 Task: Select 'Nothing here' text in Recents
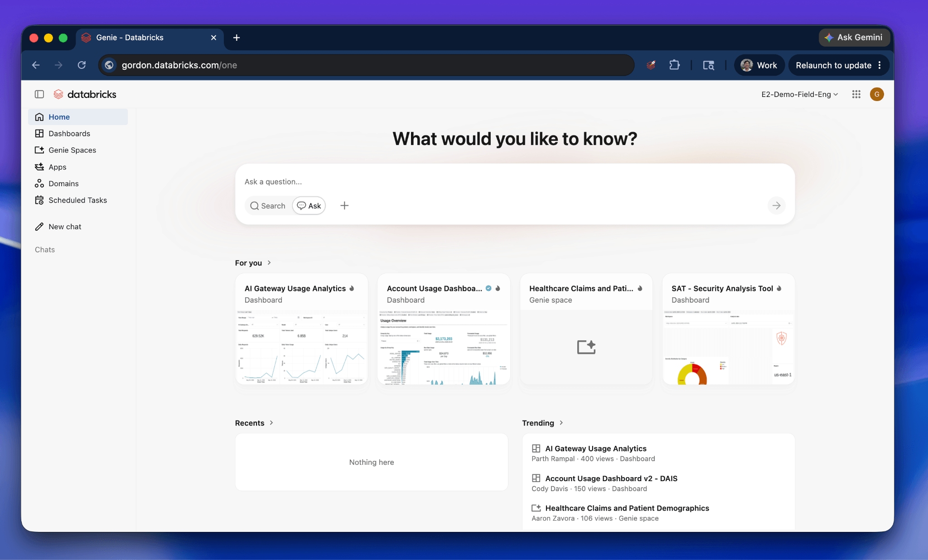click(372, 462)
